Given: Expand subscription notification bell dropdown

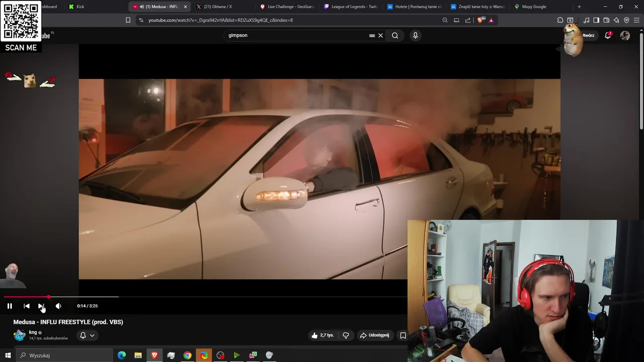Looking at the screenshot, I should click(87, 335).
